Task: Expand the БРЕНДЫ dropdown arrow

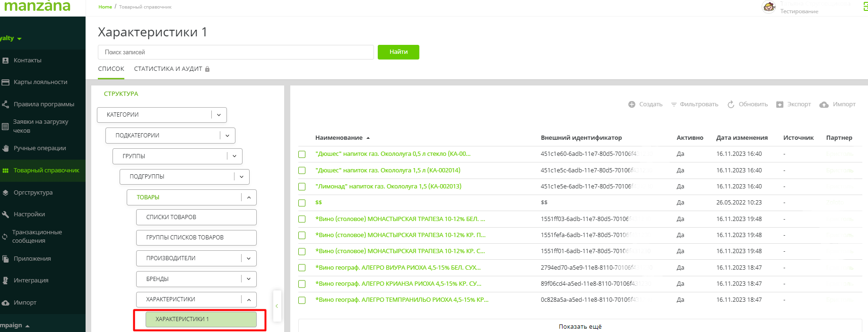Action: click(249, 279)
